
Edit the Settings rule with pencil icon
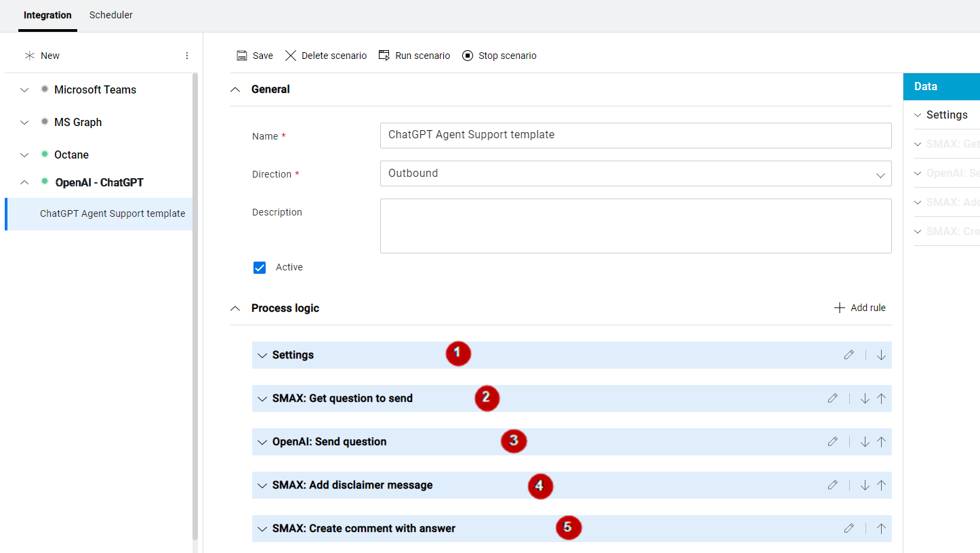849,354
